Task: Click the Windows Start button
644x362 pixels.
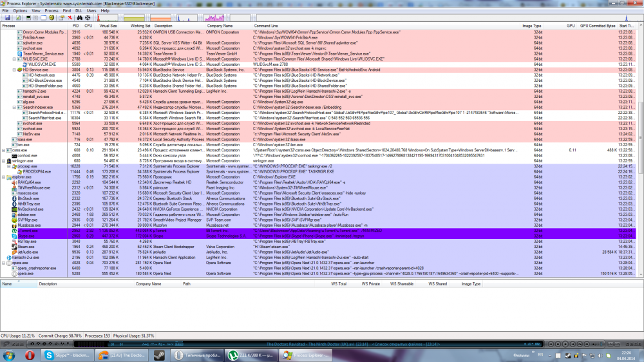Action: (9, 355)
